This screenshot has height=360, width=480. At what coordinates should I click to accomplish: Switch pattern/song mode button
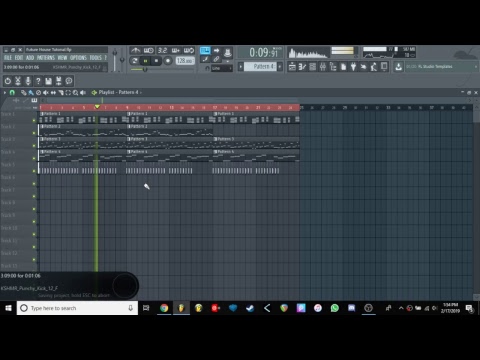coord(135,61)
